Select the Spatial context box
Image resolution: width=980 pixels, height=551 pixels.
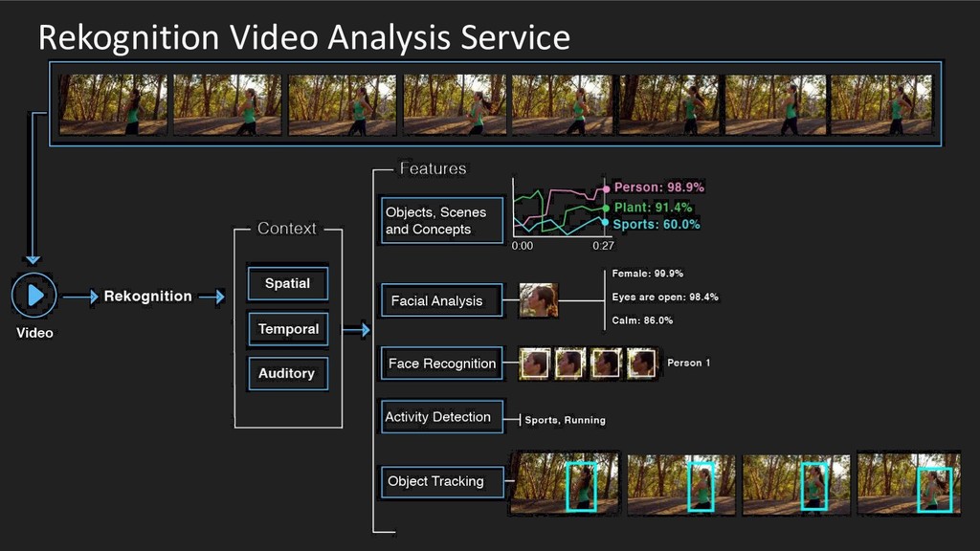[287, 283]
